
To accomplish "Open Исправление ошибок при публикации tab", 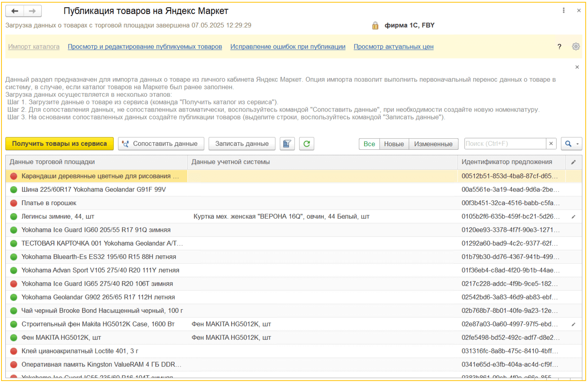I will point(288,47).
